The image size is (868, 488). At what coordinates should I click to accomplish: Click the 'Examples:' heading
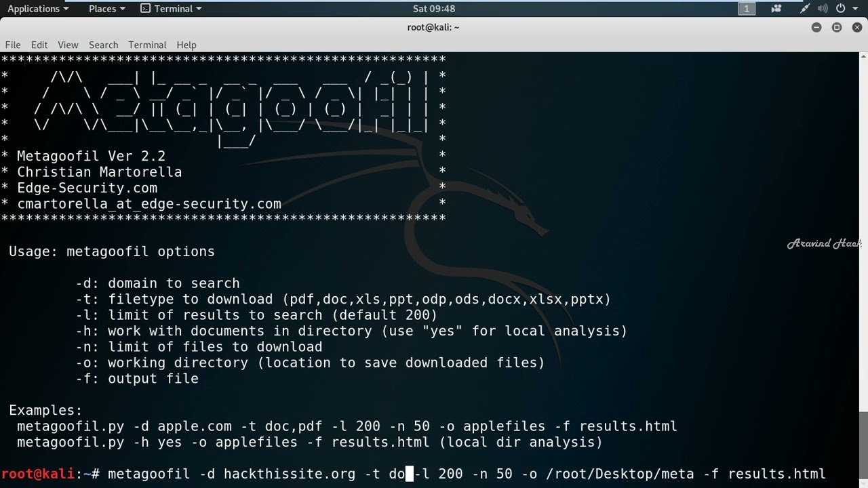click(45, 410)
